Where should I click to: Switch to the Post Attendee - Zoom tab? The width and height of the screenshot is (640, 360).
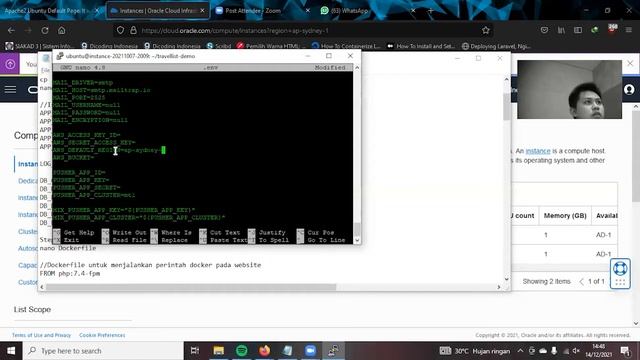261,11
